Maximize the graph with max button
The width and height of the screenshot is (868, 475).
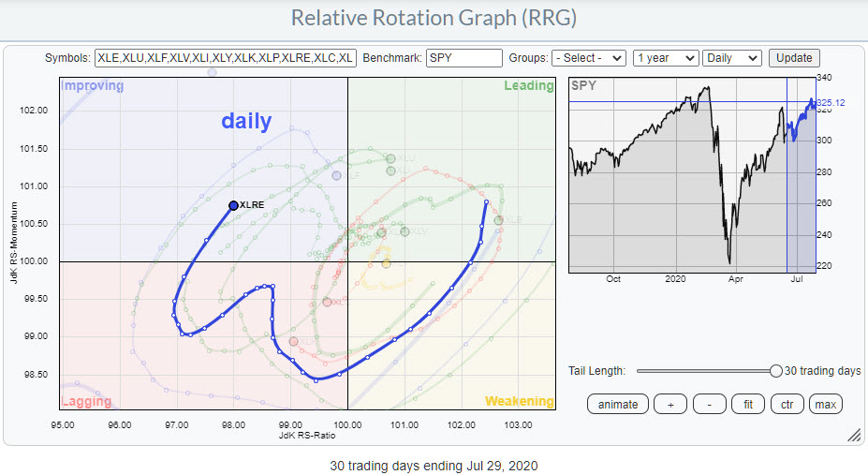tap(826, 404)
